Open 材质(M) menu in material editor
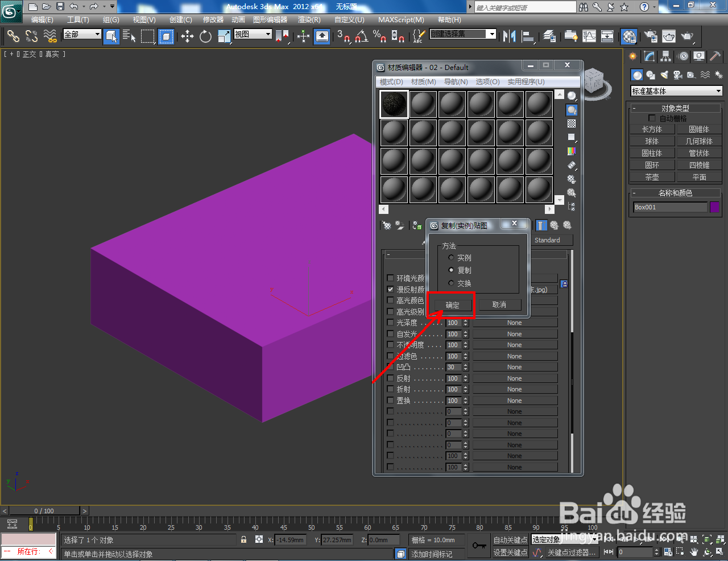 point(423,82)
